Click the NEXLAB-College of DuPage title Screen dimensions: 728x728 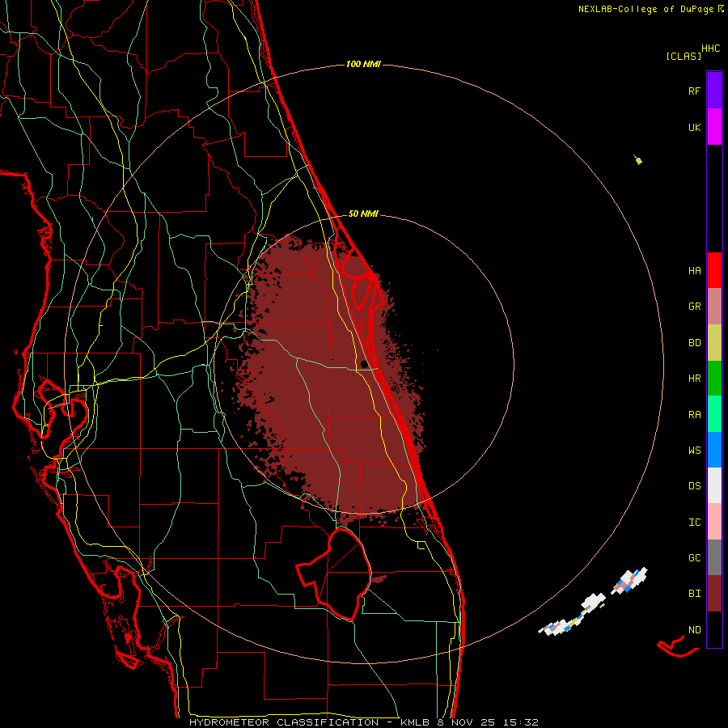click(648, 9)
